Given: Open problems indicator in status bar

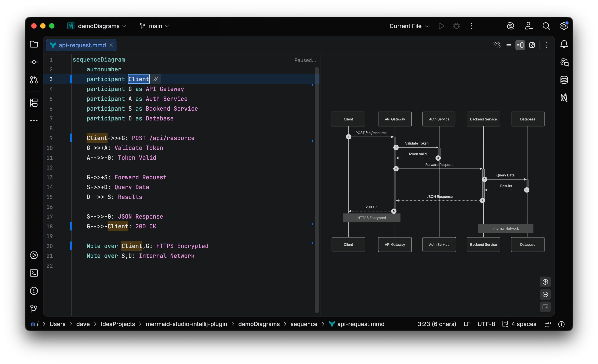Looking at the screenshot, I should tap(561, 324).
